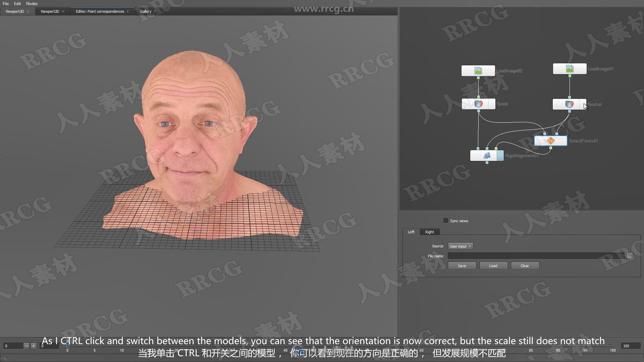Click the Load button

click(x=493, y=265)
